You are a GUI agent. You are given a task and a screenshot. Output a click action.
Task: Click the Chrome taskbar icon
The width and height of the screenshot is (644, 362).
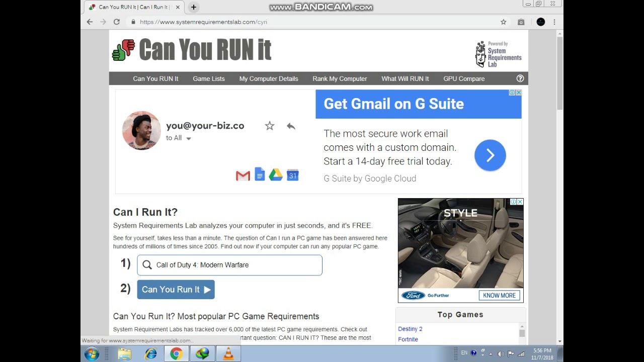click(176, 354)
